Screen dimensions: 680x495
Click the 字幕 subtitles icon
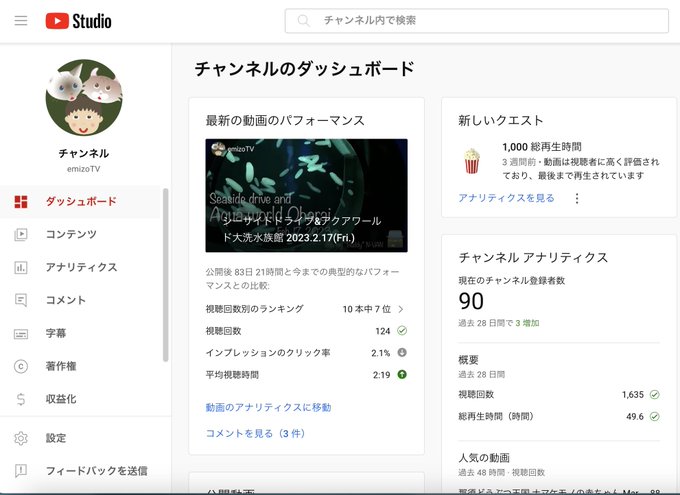21,334
